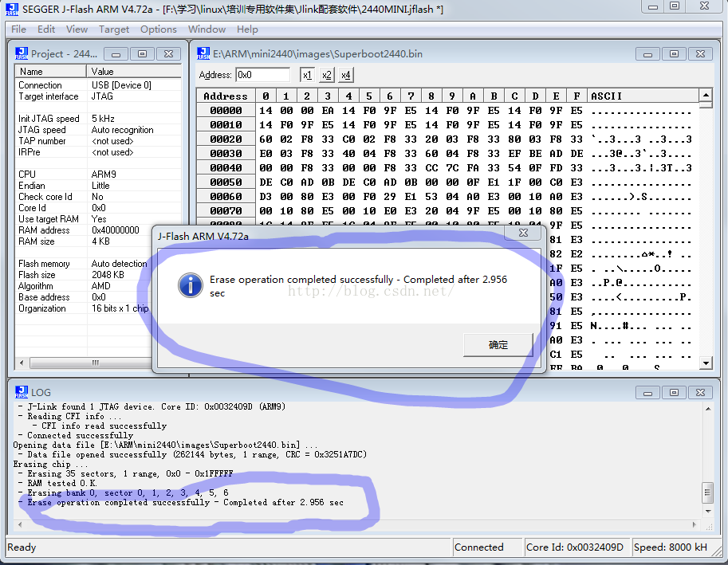The height and width of the screenshot is (565, 728).
Task: Close the LOG window
Action: (x=700, y=392)
